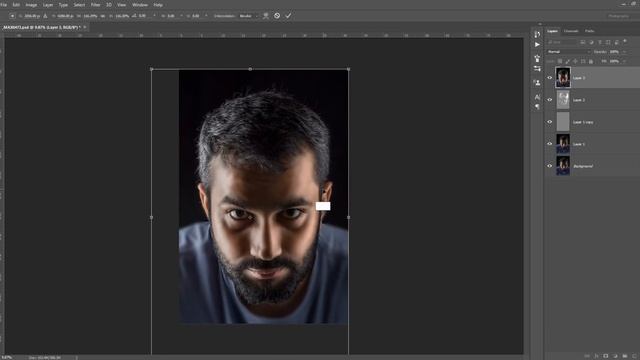Cancel the transform with the circle-slash icon
Screen dimensions: 640x360
coord(277,16)
